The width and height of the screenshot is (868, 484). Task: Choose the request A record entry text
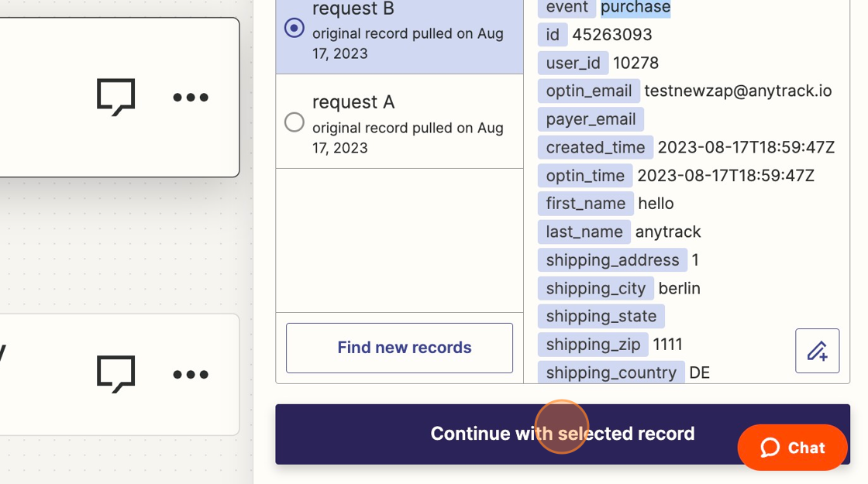pyautogui.click(x=408, y=124)
